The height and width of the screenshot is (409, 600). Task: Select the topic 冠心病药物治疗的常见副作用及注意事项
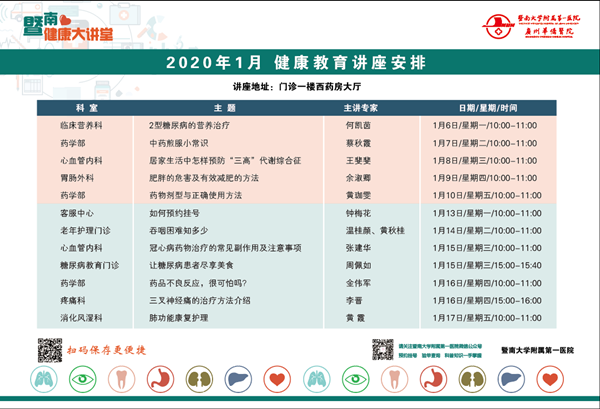(x=225, y=248)
